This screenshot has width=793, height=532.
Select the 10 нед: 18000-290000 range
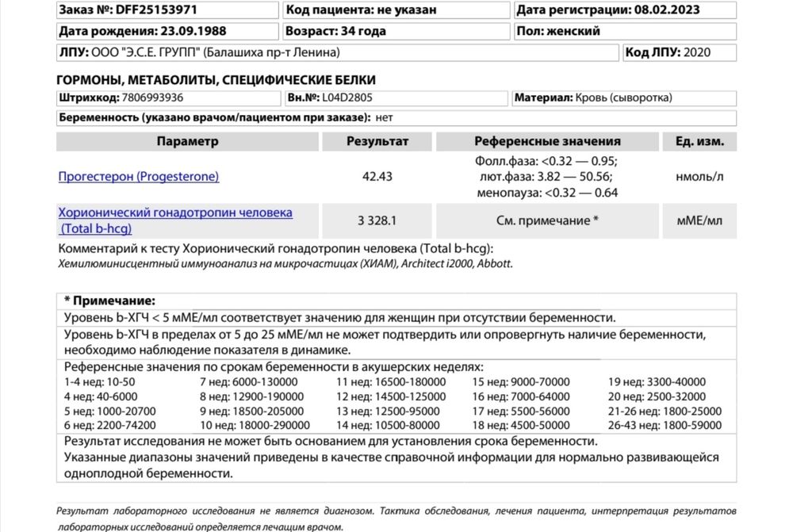(x=255, y=425)
